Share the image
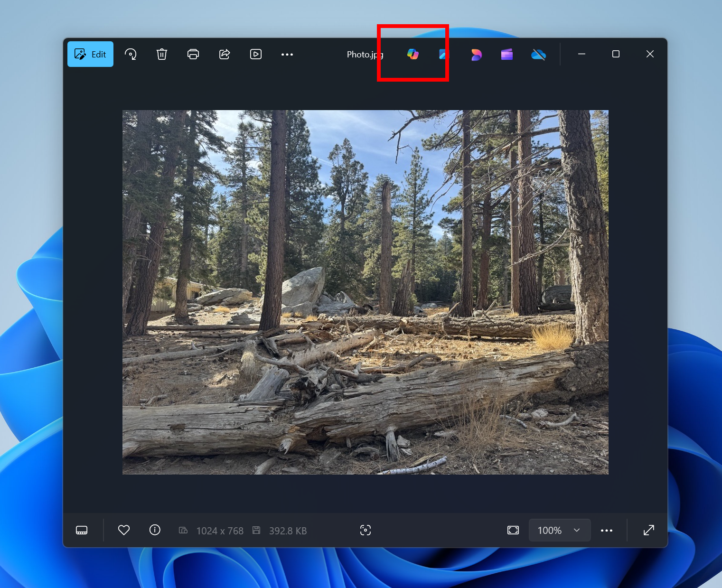This screenshot has height=588, width=722. point(224,54)
